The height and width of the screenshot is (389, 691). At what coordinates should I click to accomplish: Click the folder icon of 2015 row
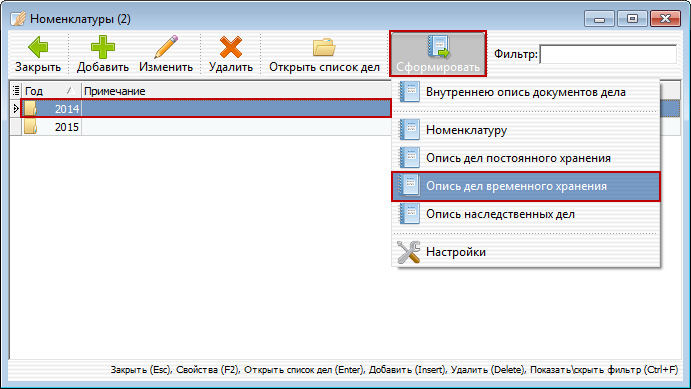[30, 127]
